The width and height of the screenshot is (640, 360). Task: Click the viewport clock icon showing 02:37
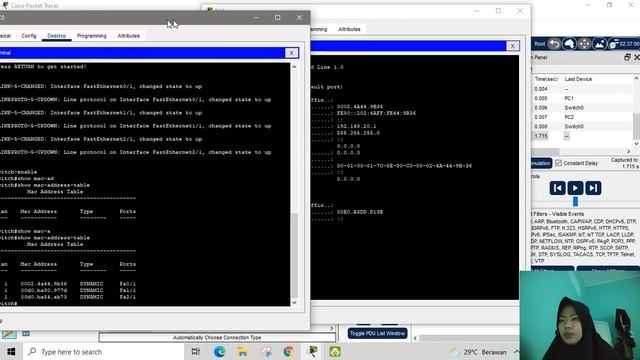click(624, 44)
